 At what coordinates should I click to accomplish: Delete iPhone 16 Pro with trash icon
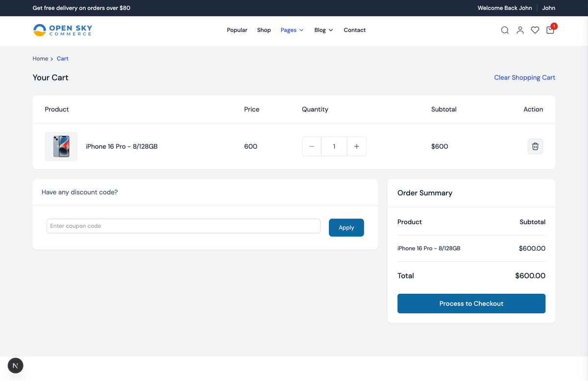(x=535, y=146)
